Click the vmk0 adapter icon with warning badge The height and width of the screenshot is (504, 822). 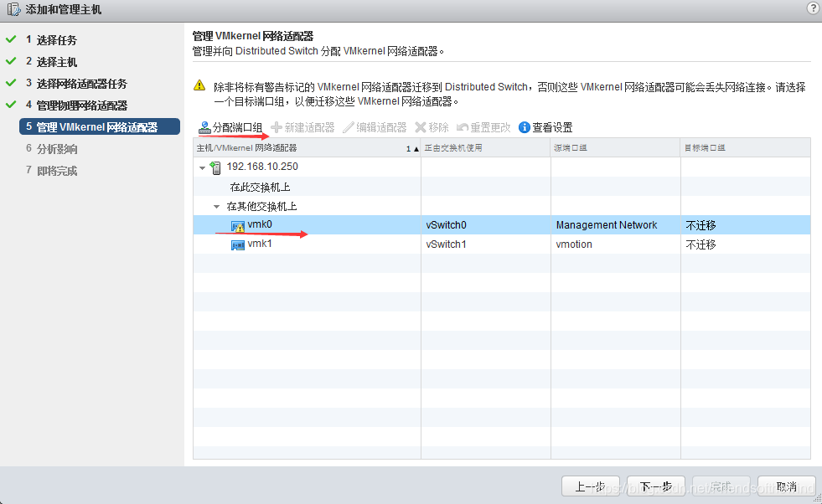[237, 226]
